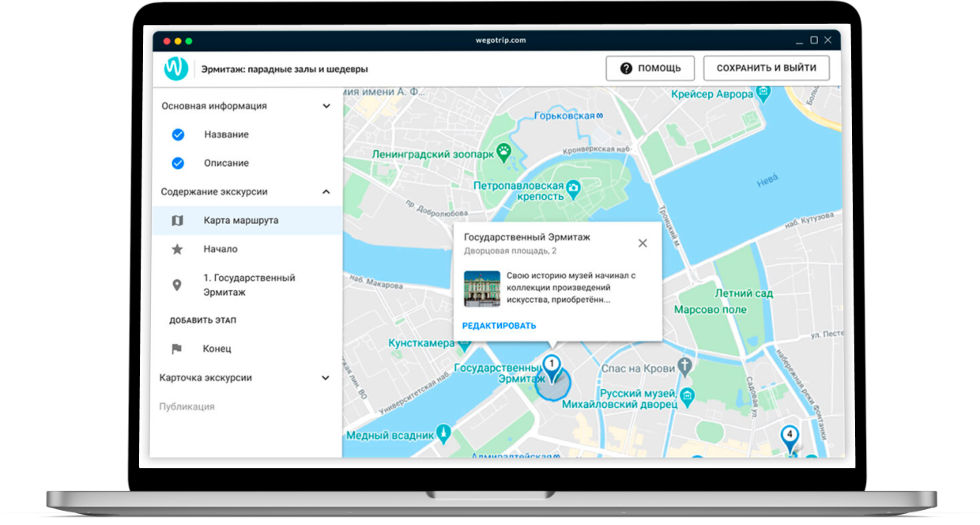Click the Ленинградский зоопарк paw icon
The height and width of the screenshot is (525, 980).
(503, 150)
